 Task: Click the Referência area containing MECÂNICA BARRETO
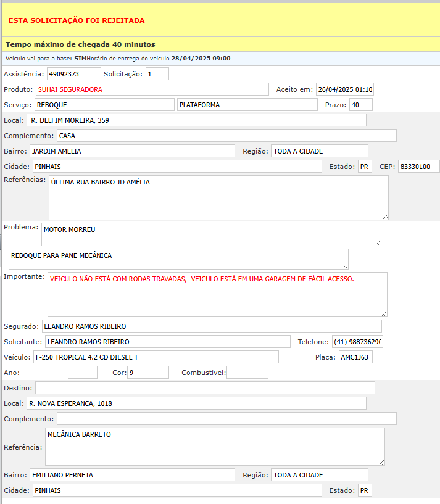click(x=215, y=447)
